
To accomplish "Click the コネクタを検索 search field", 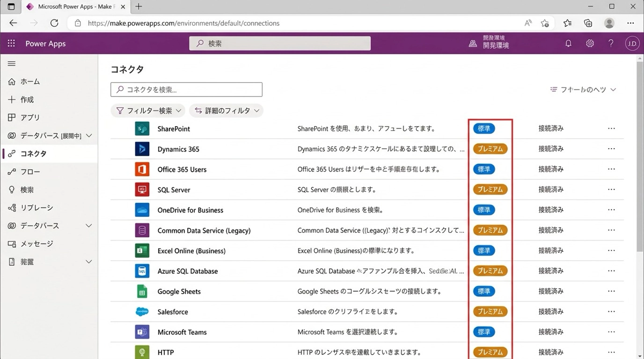I will click(x=186, y=90).
